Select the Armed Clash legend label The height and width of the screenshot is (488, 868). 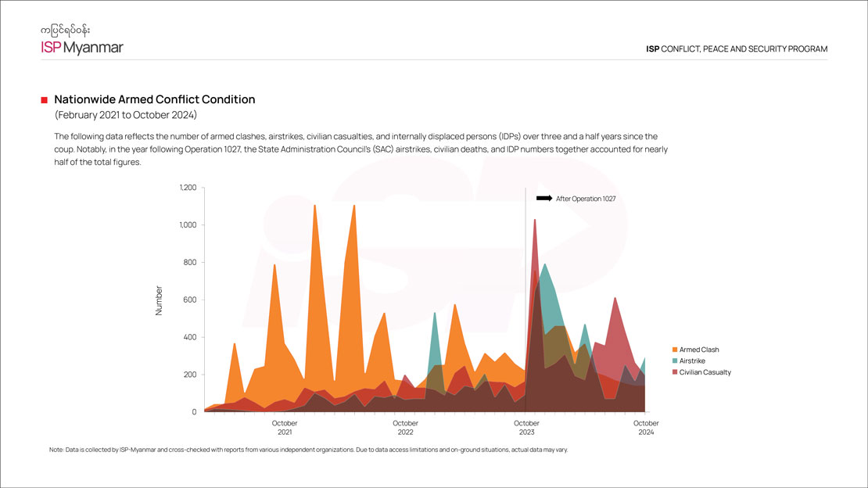pyautogui.click(x=699, y=350)
